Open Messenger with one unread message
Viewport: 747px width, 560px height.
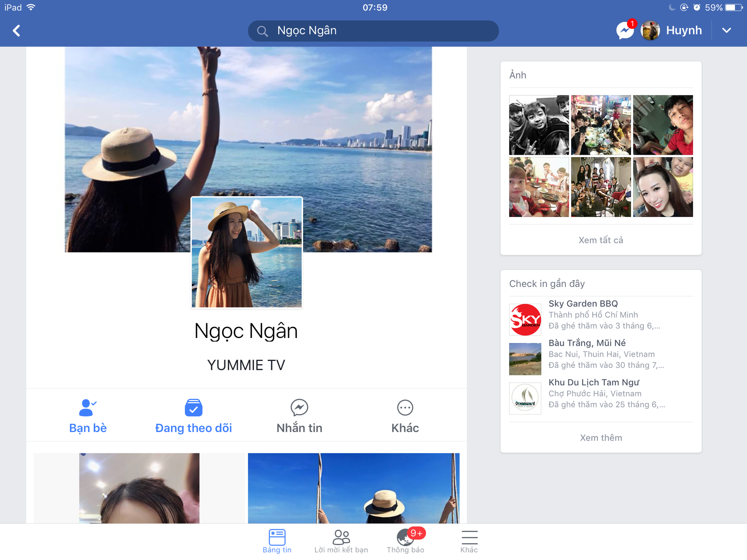pyautogui.click(x=625, y=30)
